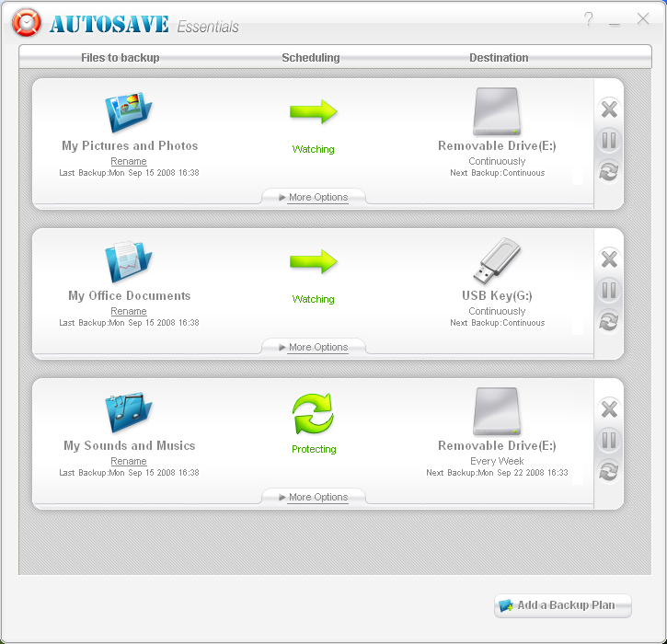Image resolution: width=667 pixels, height=644 pixels.
Task: Expand More Options for My Pictures plan
Action: tap(313, 197)
